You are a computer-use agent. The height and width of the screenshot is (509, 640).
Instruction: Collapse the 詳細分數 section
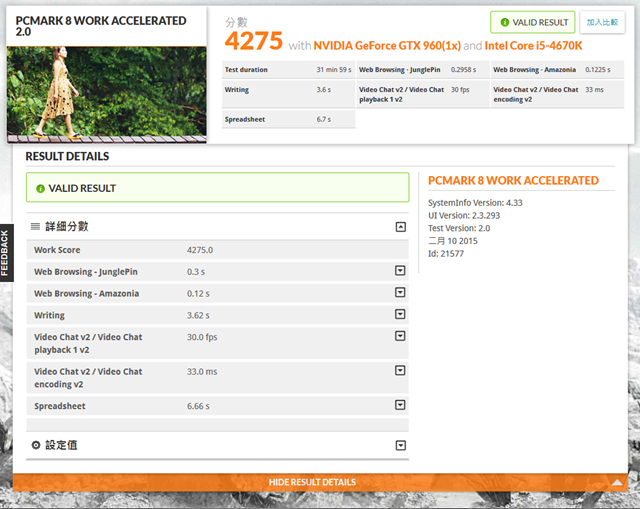click(x=401, y=227)
